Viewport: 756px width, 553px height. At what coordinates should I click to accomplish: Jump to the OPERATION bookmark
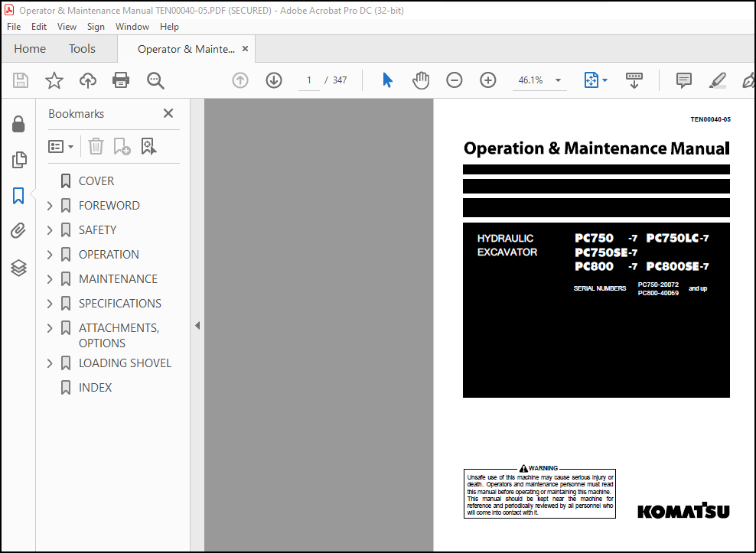[x=109, y=255]
